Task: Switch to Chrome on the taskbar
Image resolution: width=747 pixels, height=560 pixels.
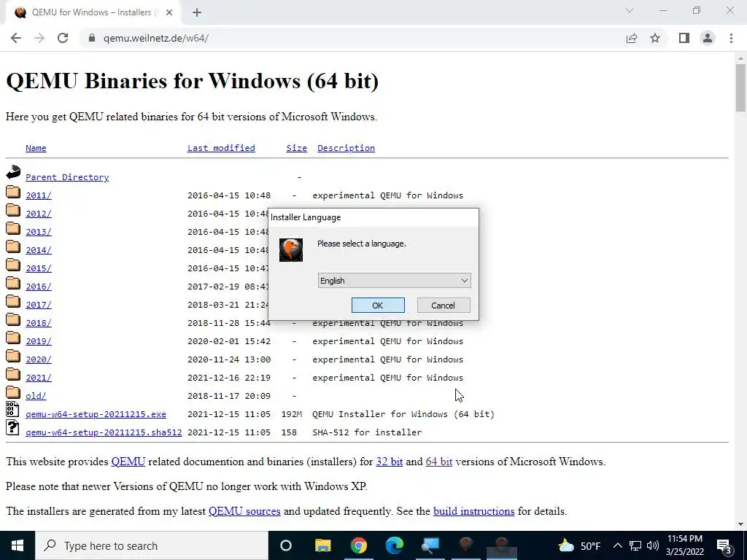Action: click(x=359, y=545)
